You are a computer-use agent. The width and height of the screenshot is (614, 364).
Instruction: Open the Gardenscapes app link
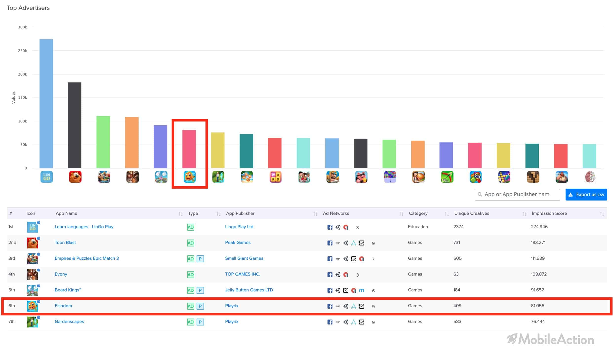pos(69,322)
